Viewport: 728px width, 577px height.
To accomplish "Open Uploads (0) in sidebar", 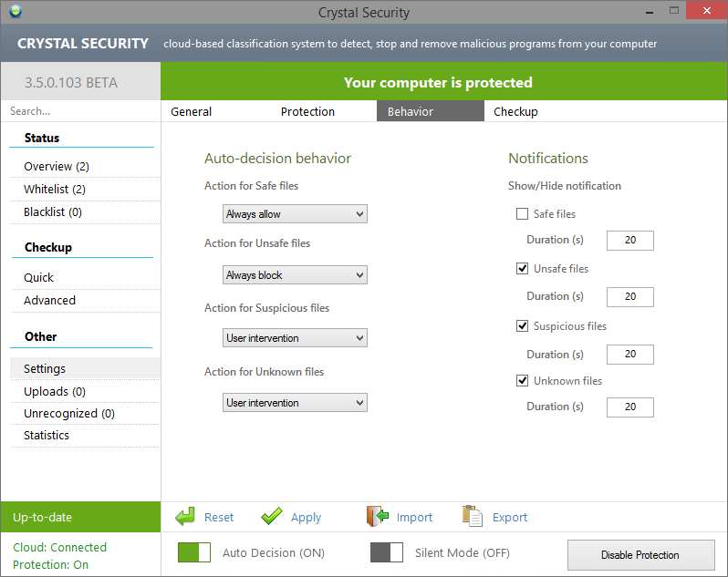I will (x=85, y=391).
